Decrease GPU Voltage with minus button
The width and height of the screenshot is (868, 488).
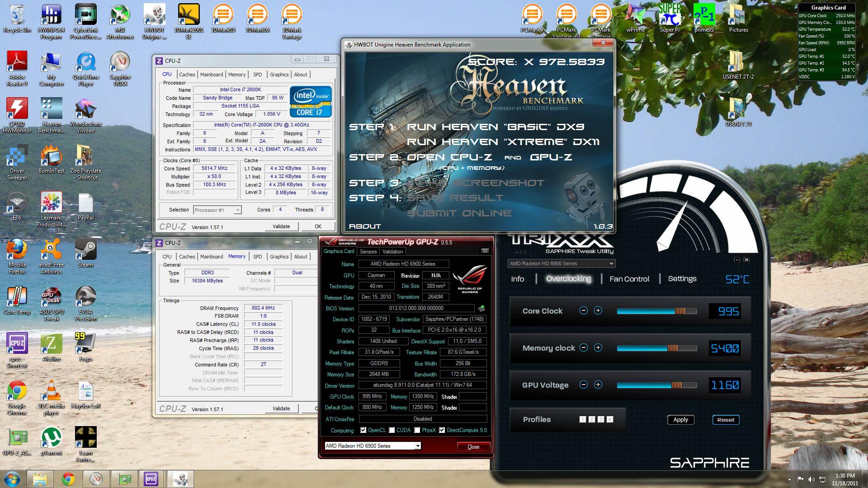584,385
